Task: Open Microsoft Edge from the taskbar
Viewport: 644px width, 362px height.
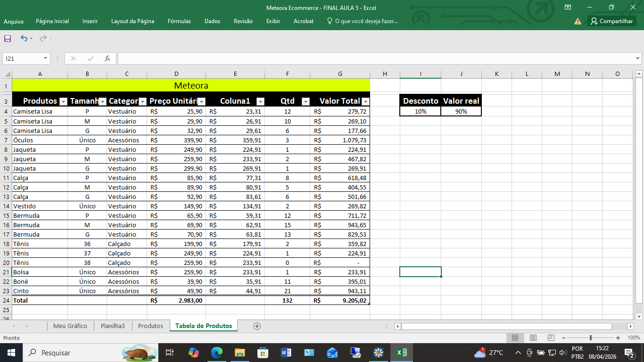Action: pos(216,353)
